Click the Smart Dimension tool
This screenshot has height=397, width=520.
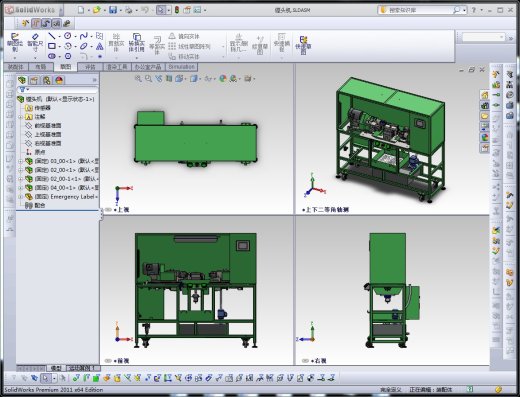coord(35,43)
